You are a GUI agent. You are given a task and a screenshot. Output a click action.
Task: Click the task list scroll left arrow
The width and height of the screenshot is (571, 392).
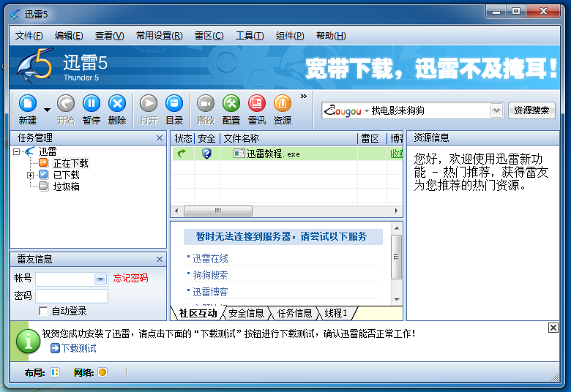click(x=176, y=211)
